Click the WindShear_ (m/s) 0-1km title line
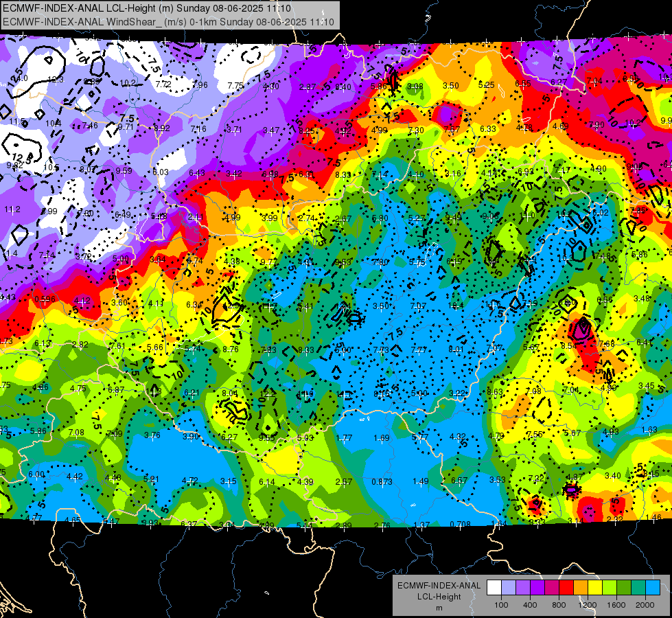 point(168,22)
